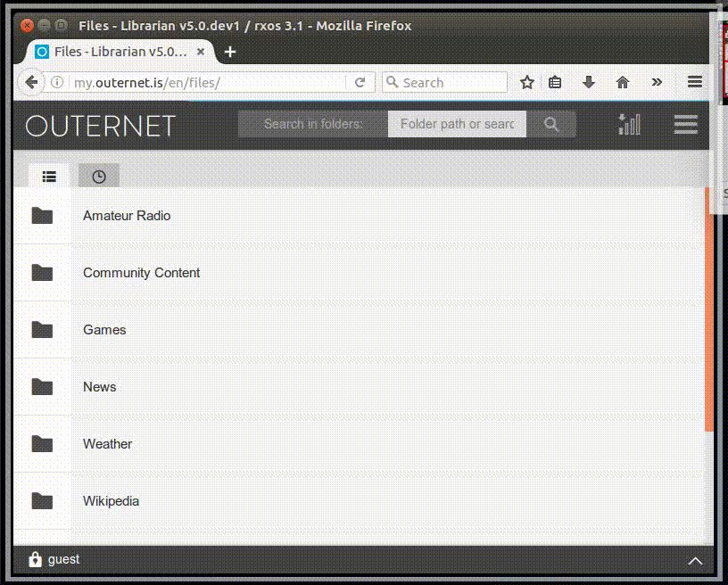
Task: Click the News folder icon
Action: click(42, 387)
